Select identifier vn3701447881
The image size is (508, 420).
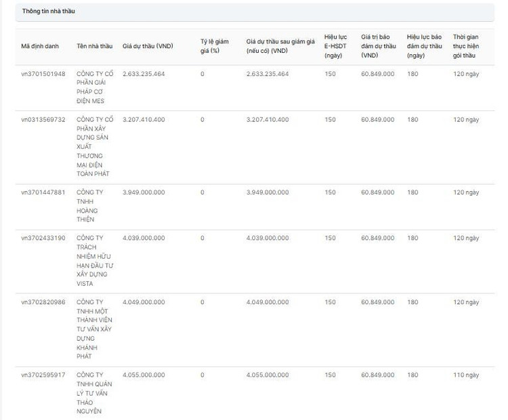click(x=43, y=192)
